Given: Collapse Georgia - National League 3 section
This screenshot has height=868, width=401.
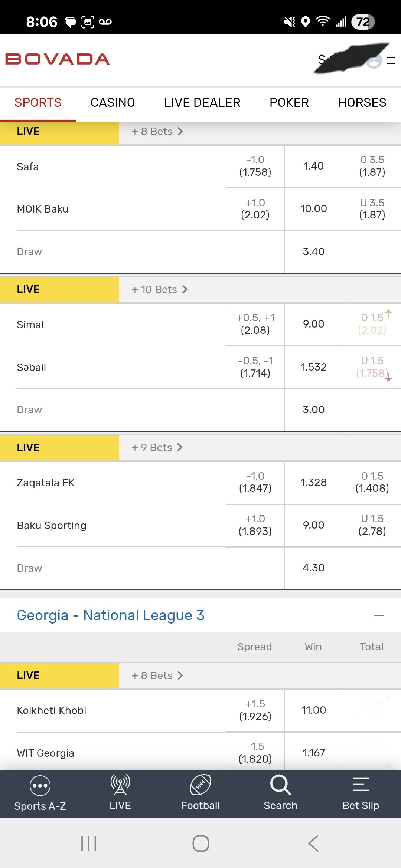Looking at the screenshot, I should [379, 615].
